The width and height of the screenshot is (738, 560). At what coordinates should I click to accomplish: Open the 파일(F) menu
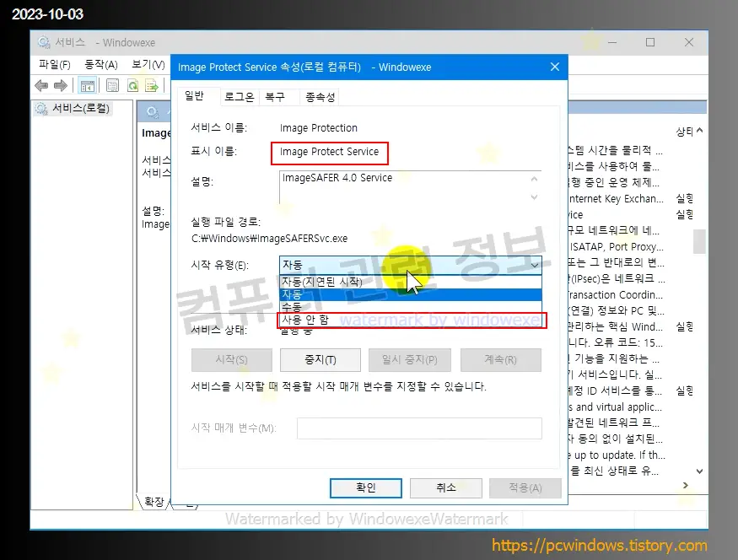(55, 64)
